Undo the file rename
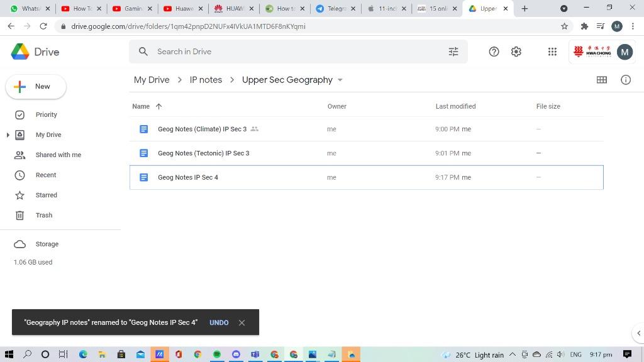 219,322
